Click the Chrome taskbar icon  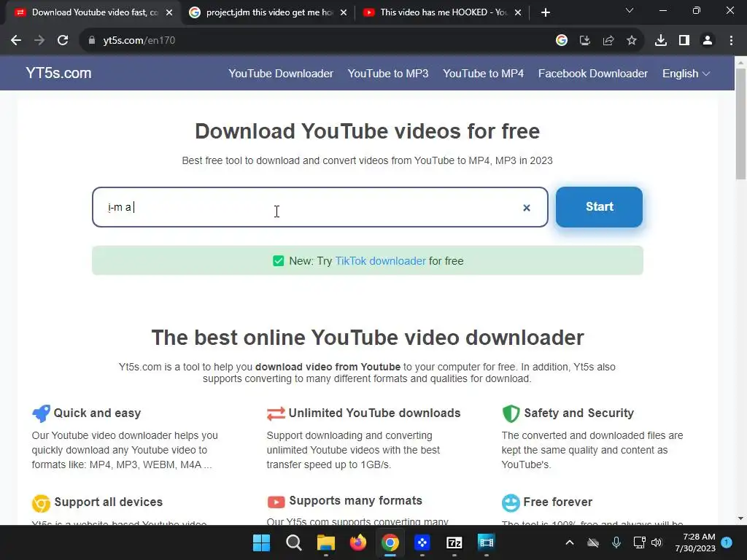(390, 542)
